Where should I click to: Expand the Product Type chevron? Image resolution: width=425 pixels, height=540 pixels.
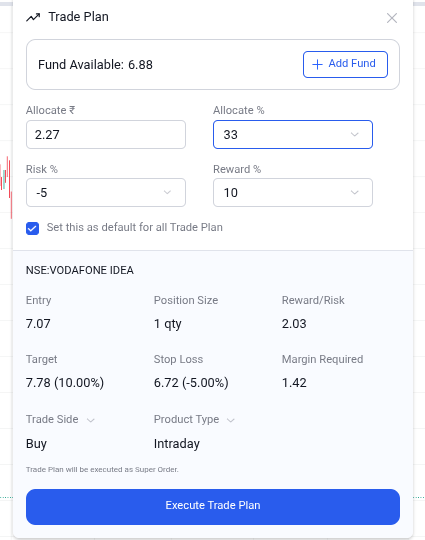tap(231, 420)
